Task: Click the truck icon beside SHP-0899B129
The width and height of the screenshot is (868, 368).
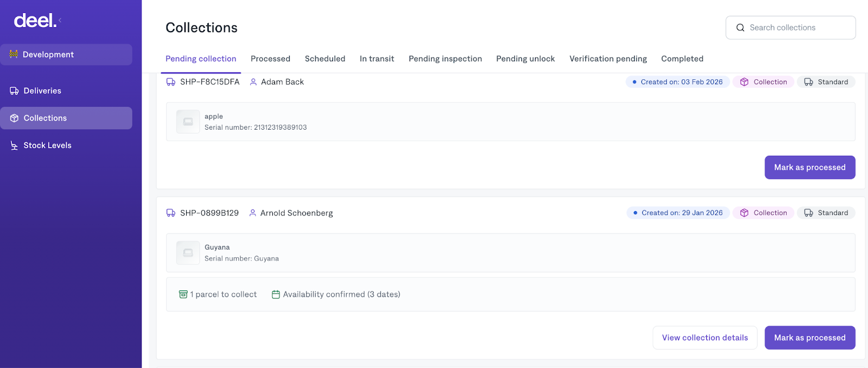Action: 171,213
